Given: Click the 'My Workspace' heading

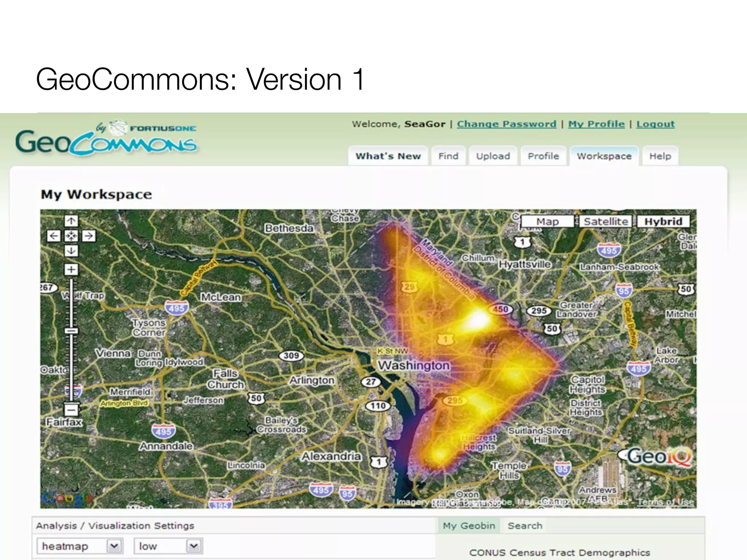Looking at the screenshot, I should pos(96,194).
